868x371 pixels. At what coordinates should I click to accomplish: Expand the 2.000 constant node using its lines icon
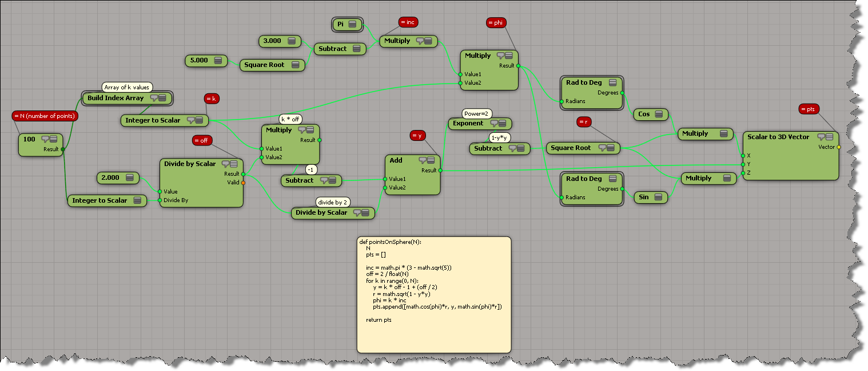(130, 178)
